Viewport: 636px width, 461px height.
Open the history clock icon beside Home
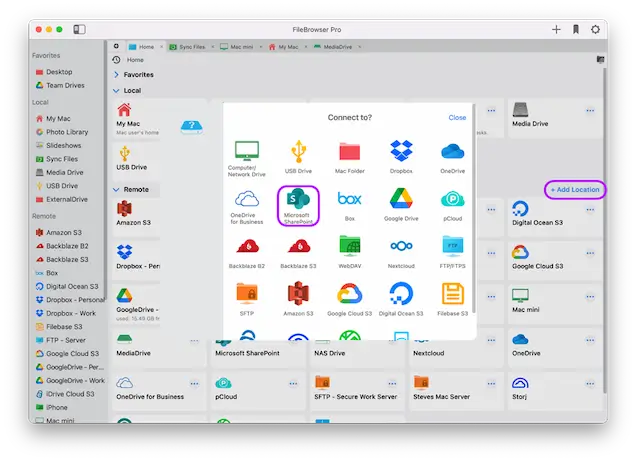click(x=116, y=60)
